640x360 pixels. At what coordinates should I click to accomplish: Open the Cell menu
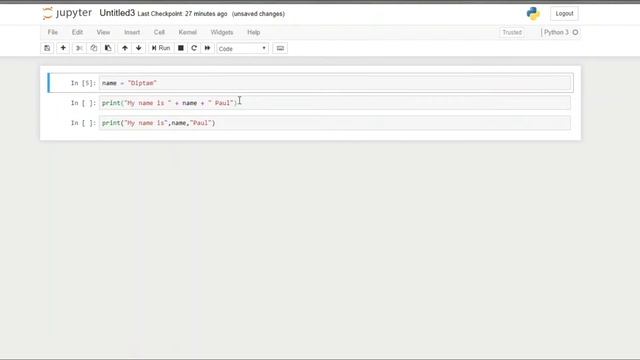tap(159, 32)
